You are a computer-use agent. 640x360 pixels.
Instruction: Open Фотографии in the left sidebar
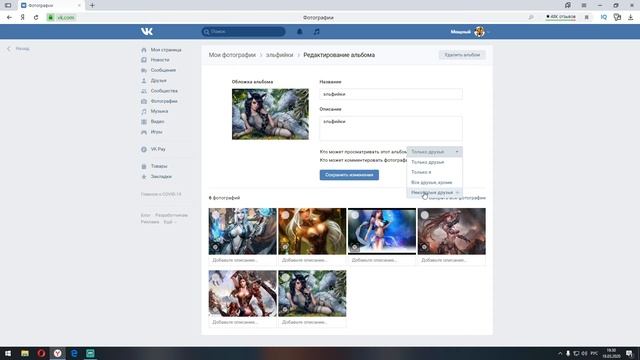pos(164,101)
